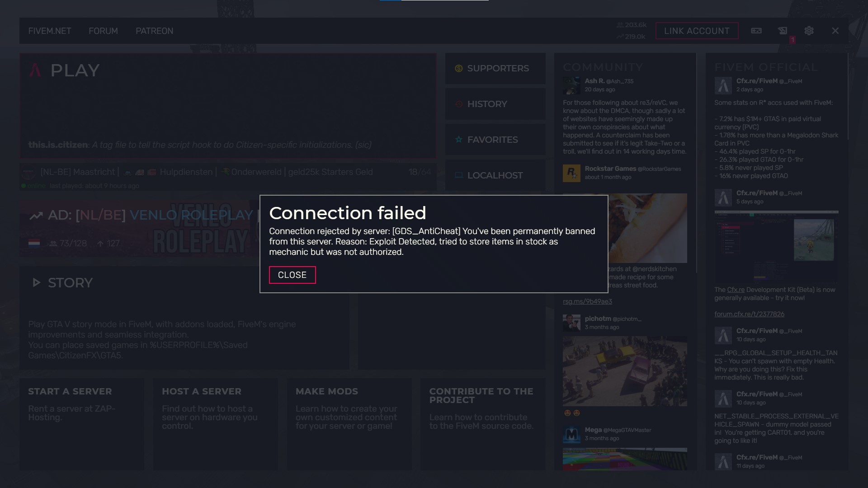
Task: Click the X exit icon in top bar
Action: (x=835, y=31)
